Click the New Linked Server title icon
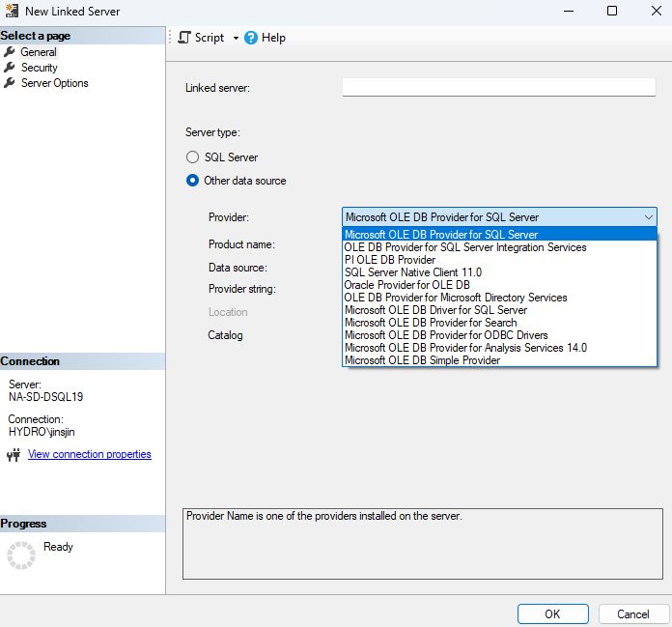Viewport: 672px width, 627px height. [x=12, y=11]
